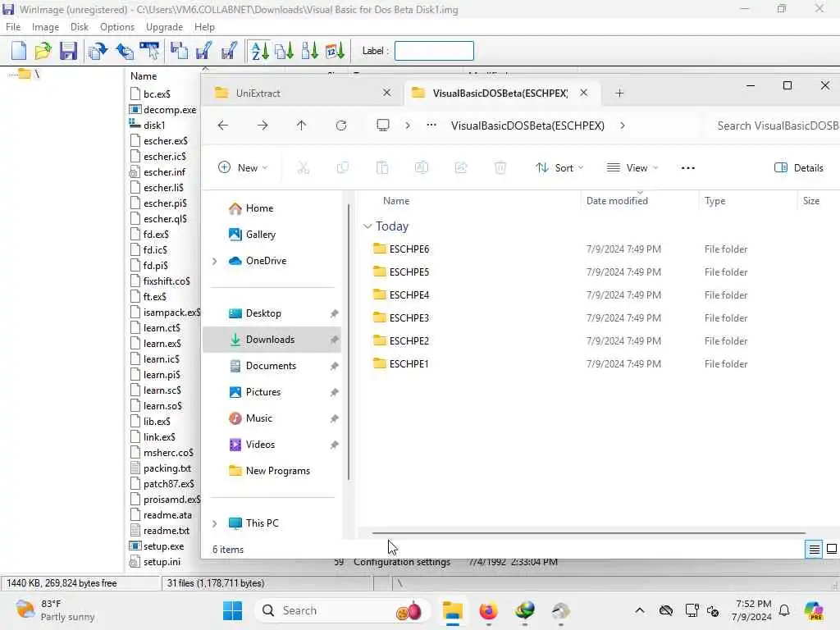Refresh the Explorer folder view
This screenshot has width=840, height=630.
click(340, 126)
